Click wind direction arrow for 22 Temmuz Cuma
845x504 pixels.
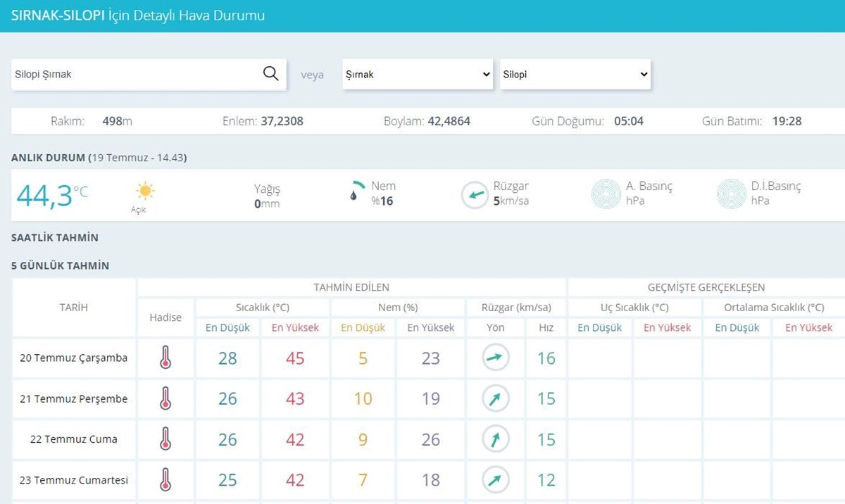[x=495, y=439]
